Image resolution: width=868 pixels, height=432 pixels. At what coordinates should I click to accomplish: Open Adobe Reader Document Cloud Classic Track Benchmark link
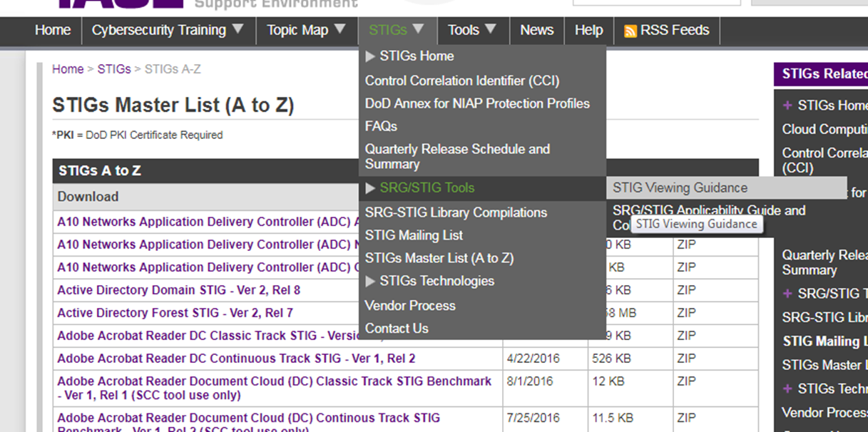coord(275,389)
